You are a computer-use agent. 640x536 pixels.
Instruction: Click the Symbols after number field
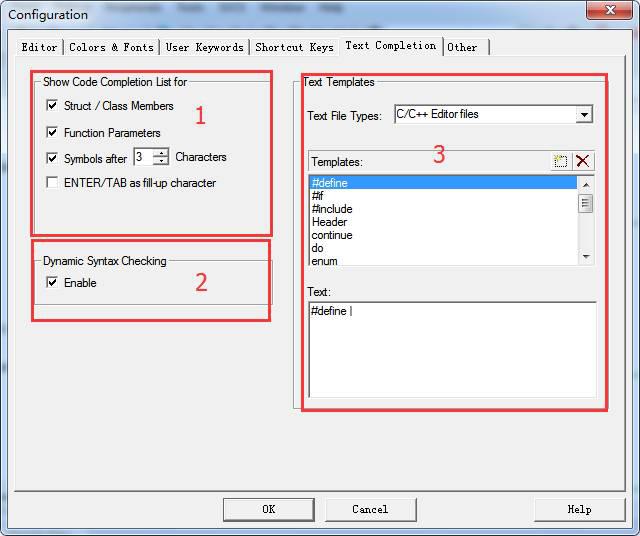tap(144, 157)
